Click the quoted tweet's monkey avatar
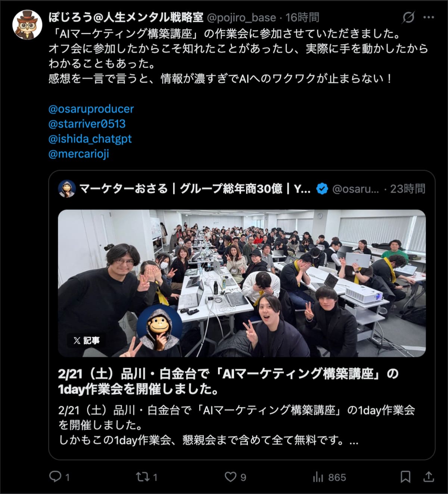This screenshot has width=448, height=494. (x=67, y=189)
